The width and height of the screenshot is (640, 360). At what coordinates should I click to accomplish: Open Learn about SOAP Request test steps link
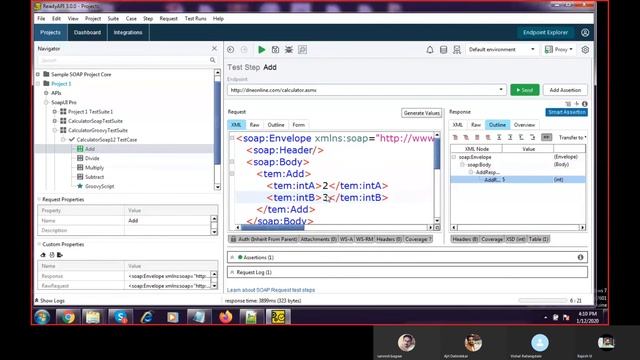pos(271,290)
